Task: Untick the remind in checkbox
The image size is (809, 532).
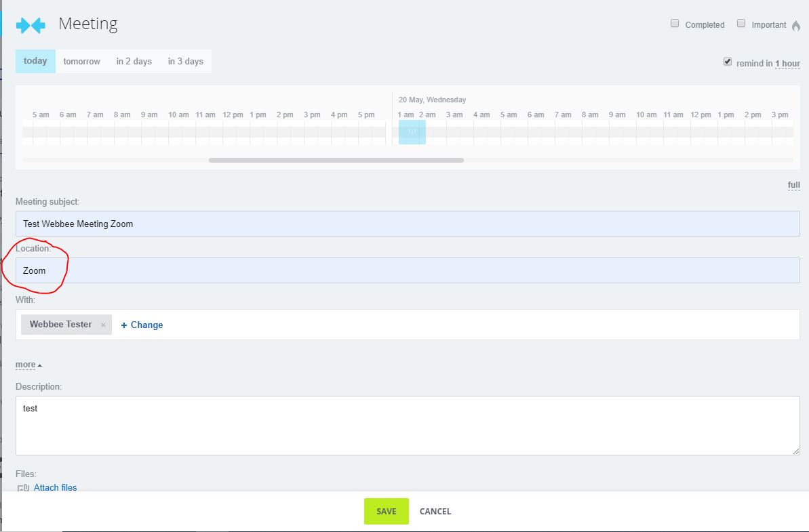Action: click(728, 62)
